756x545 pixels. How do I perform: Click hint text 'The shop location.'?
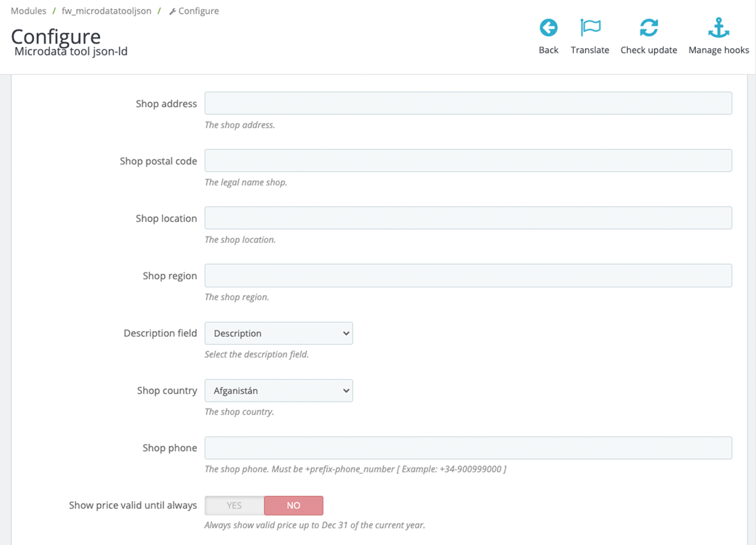(x=240, y=239)
